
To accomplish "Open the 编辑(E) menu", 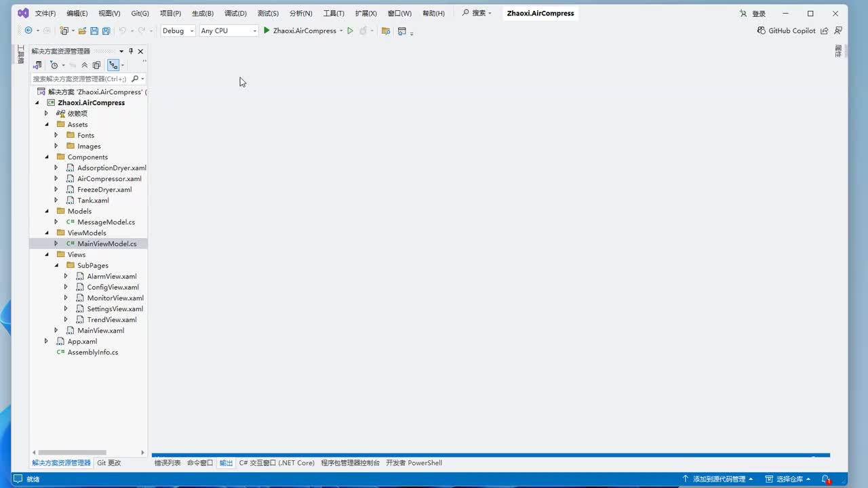I will point(77,13).
